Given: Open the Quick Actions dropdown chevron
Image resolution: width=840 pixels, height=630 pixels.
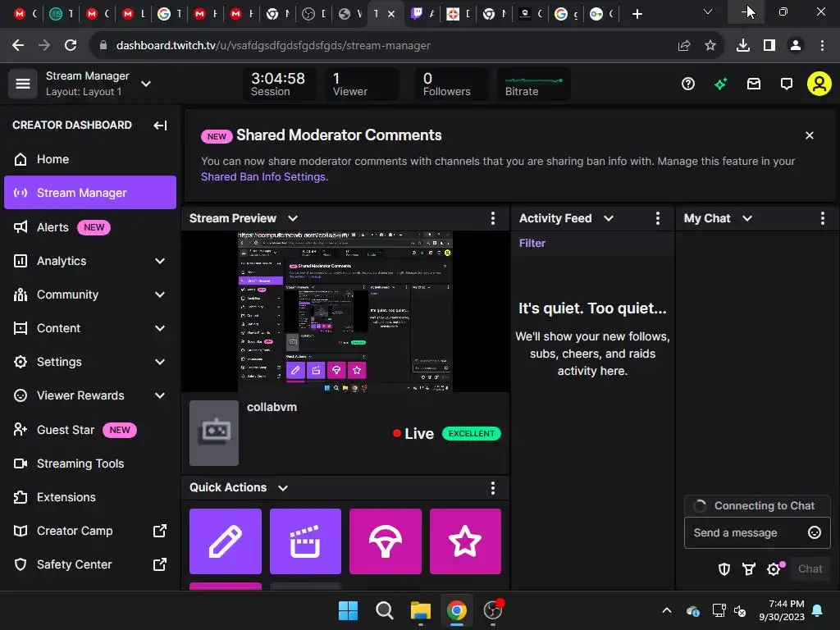Looking at the screenshot, I should [283, 487].
